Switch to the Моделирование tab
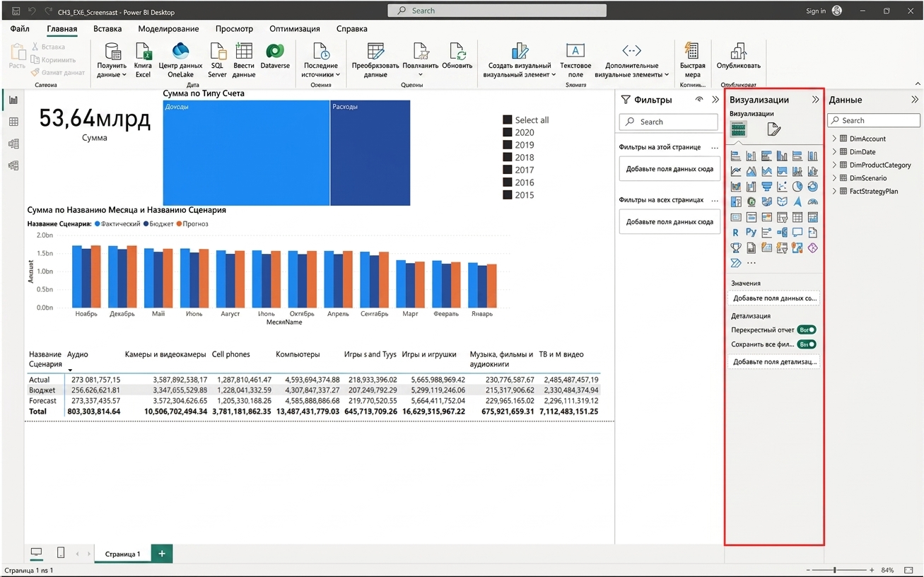 (x=168, y=29)
